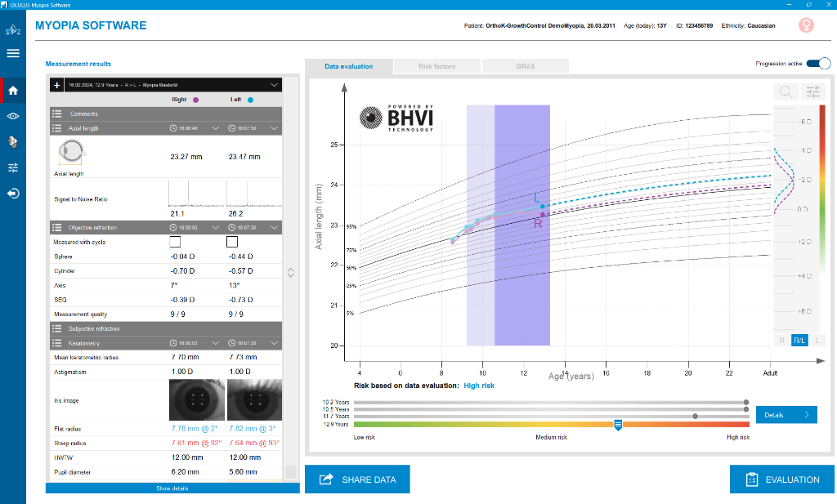The height and width of the screenshot is (504, 837).
Task: Open chart settings sliders icon
Action: click(x=813, y=91)
